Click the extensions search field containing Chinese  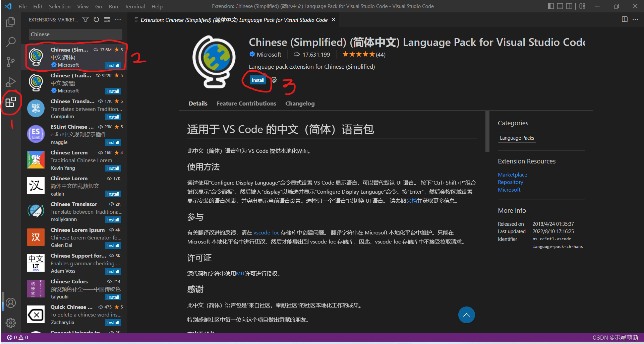75,34
